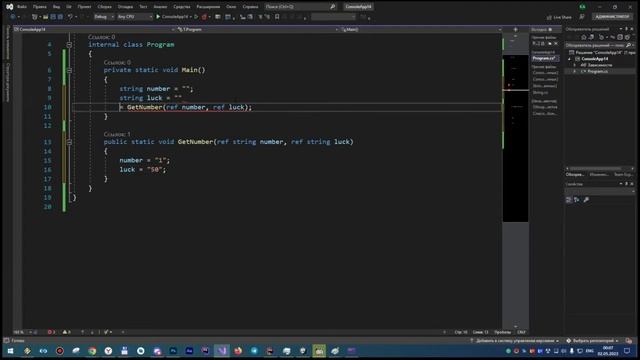Screen dimensions: 640x360
Task: Click the taskbar clock
Action: click(608, 351)
